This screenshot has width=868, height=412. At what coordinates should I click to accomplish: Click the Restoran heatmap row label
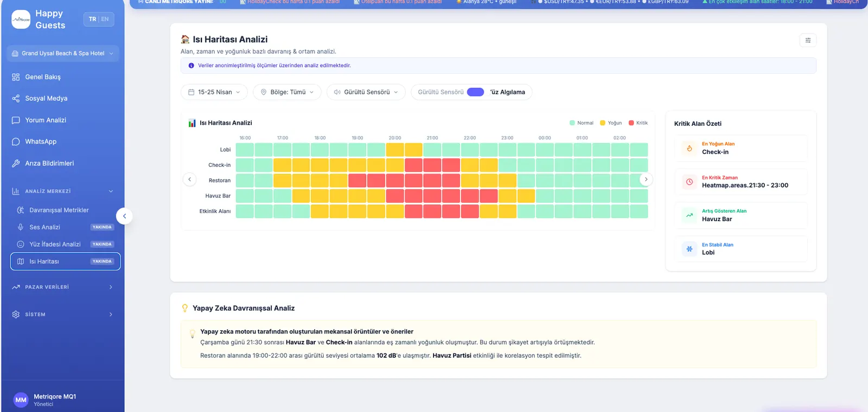tap(220, 181)
